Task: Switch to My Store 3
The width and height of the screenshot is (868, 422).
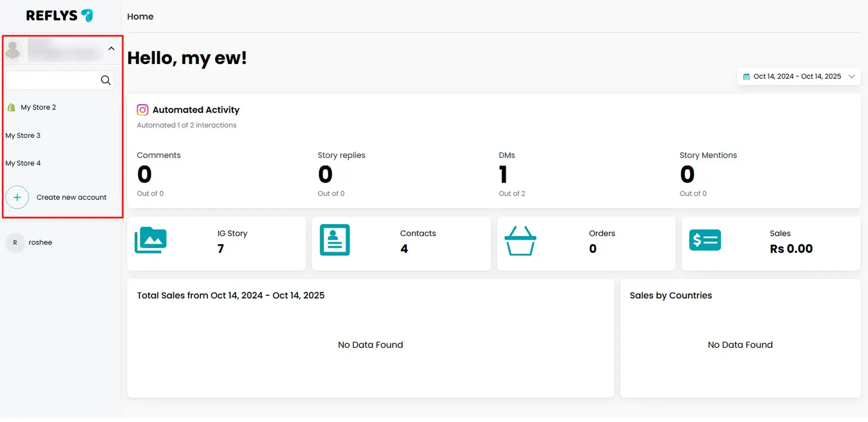Action: tap(23, 135)
